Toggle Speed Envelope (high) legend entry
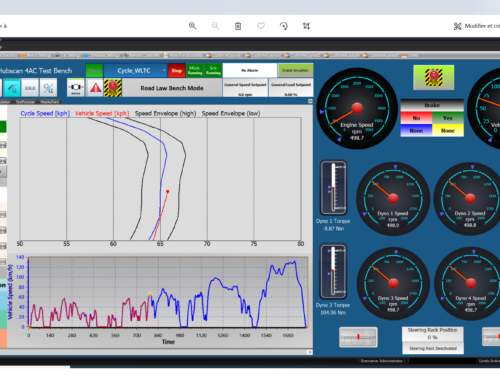The width and height of the screenshot is (500, 383). 165,113
